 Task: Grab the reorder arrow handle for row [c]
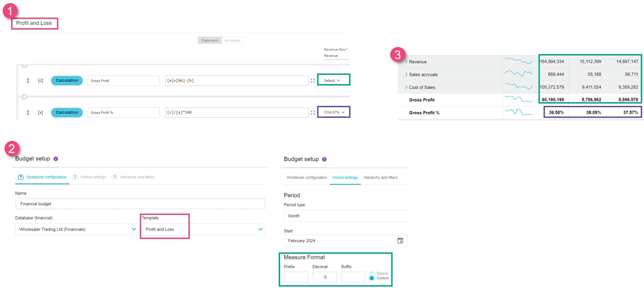pyautogui.click(x=28, y=81)
